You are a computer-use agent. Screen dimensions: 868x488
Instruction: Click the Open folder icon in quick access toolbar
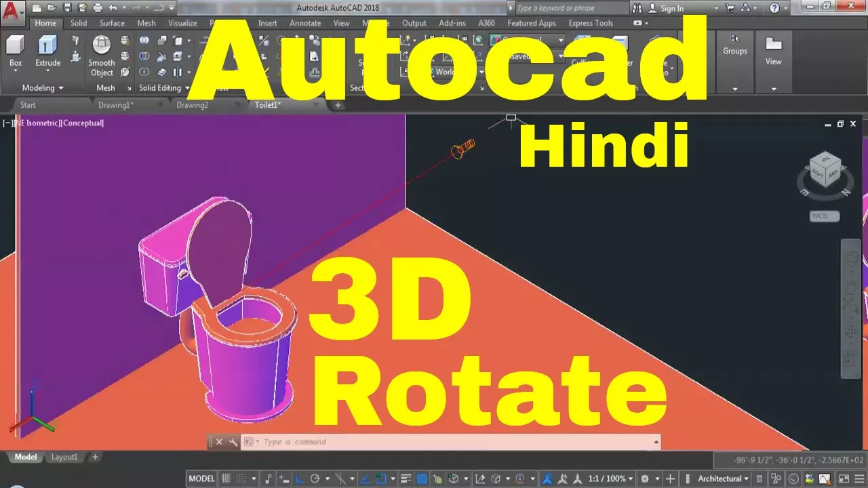point(52,8)
